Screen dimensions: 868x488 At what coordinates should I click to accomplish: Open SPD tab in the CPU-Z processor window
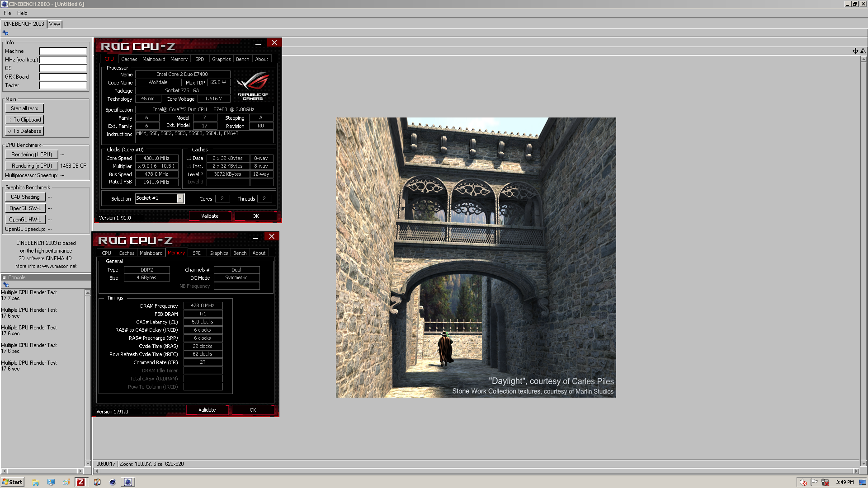click(200, 59)
